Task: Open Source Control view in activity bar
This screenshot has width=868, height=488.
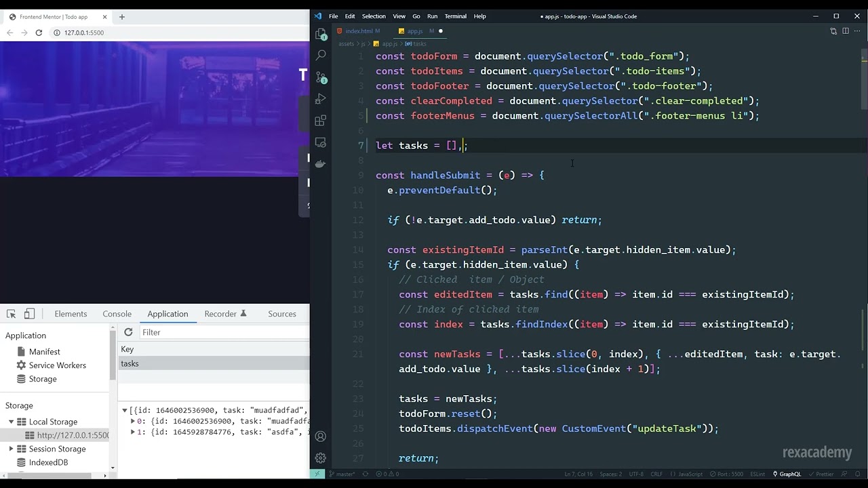Action: pyautogui.click(x=321, y=77)
